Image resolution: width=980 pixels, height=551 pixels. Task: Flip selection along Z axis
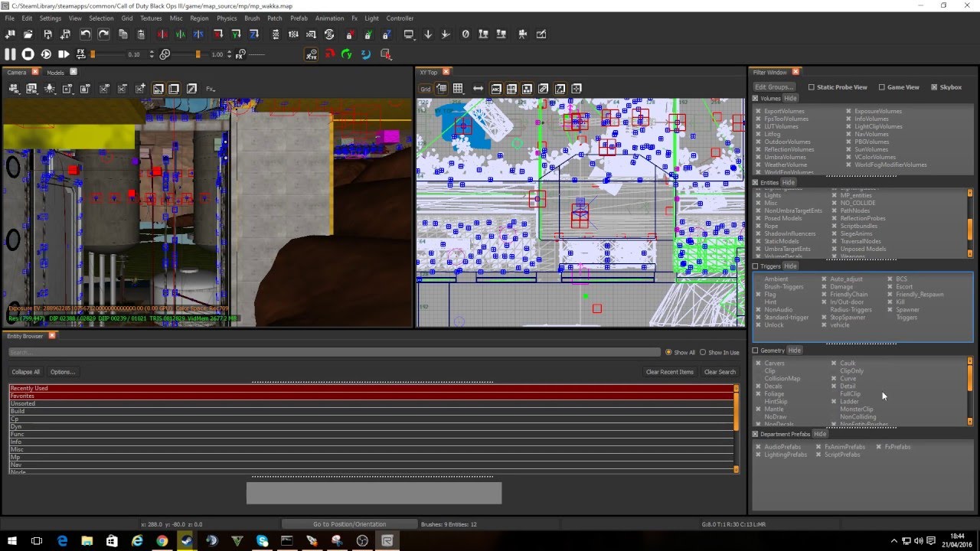click(x=199, y=34)
